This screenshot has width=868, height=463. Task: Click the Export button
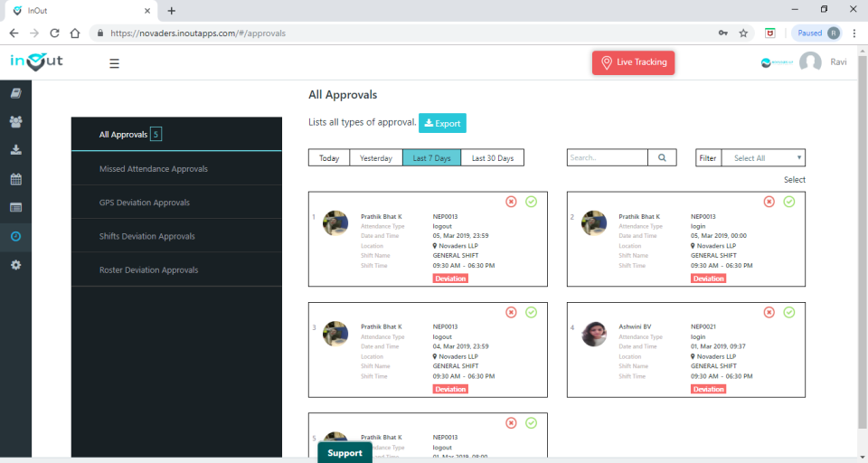tap(442, 123)
